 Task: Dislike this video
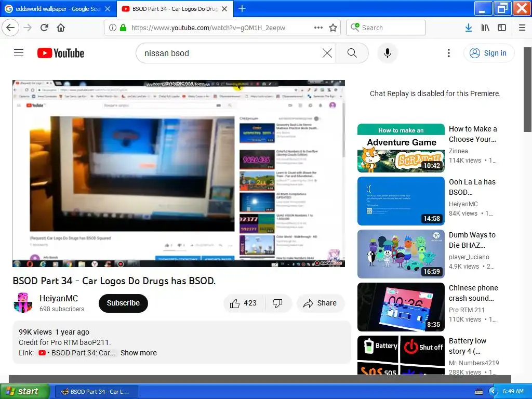(x=277, y=303)
